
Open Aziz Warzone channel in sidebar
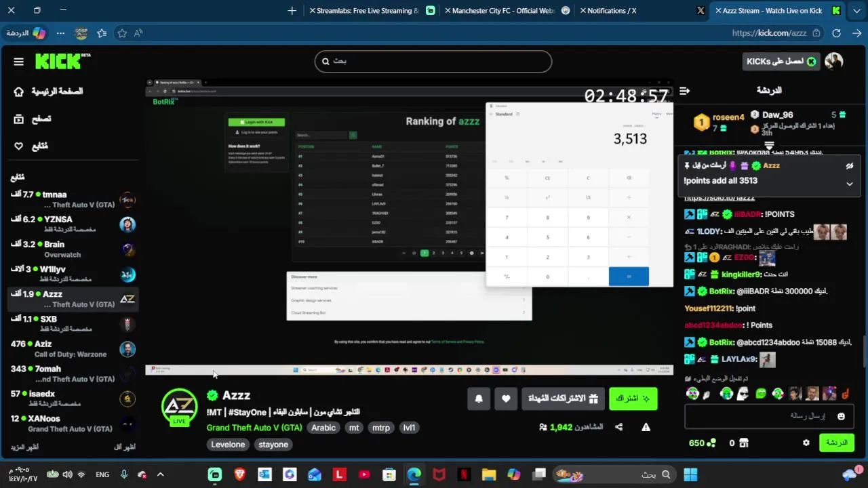click(x=73, y=349)
